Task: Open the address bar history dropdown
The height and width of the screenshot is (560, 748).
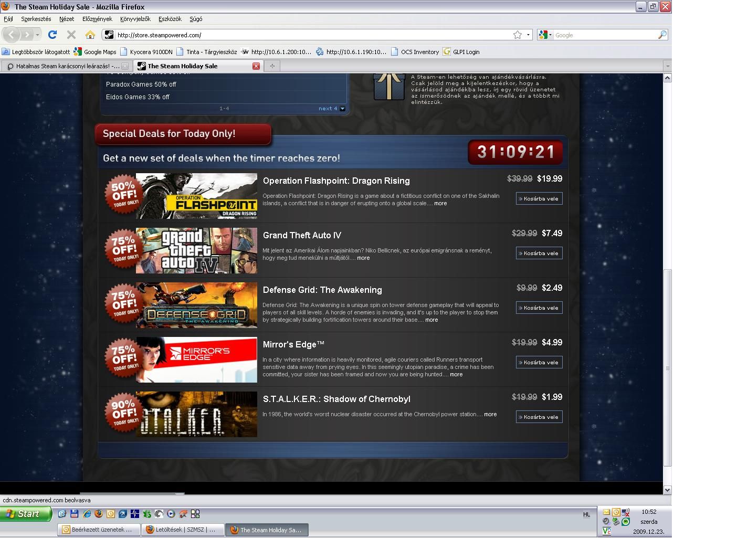Action: [528, 35]
